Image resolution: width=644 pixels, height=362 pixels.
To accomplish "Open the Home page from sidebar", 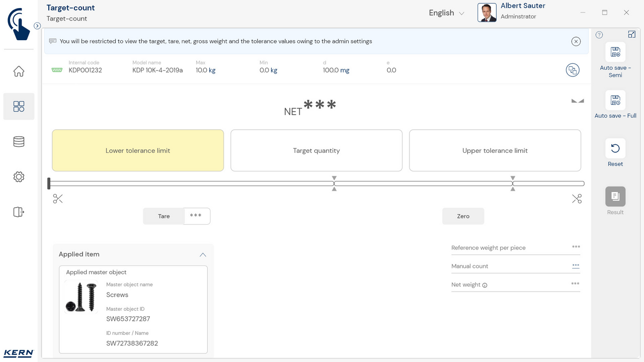I will 19,71.
